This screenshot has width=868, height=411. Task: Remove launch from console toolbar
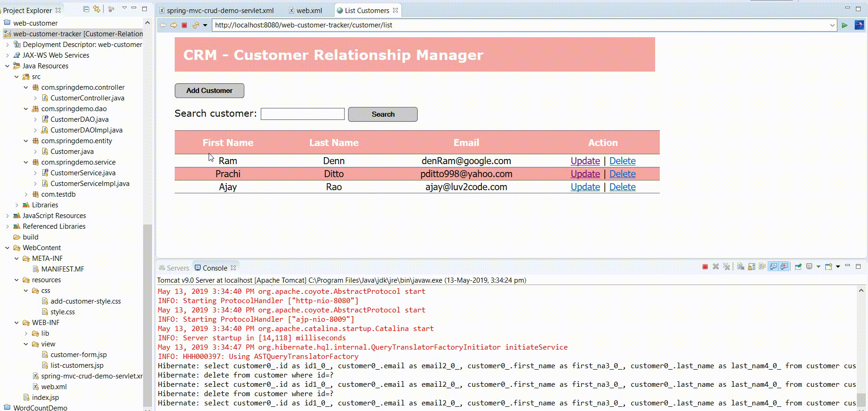716,267
